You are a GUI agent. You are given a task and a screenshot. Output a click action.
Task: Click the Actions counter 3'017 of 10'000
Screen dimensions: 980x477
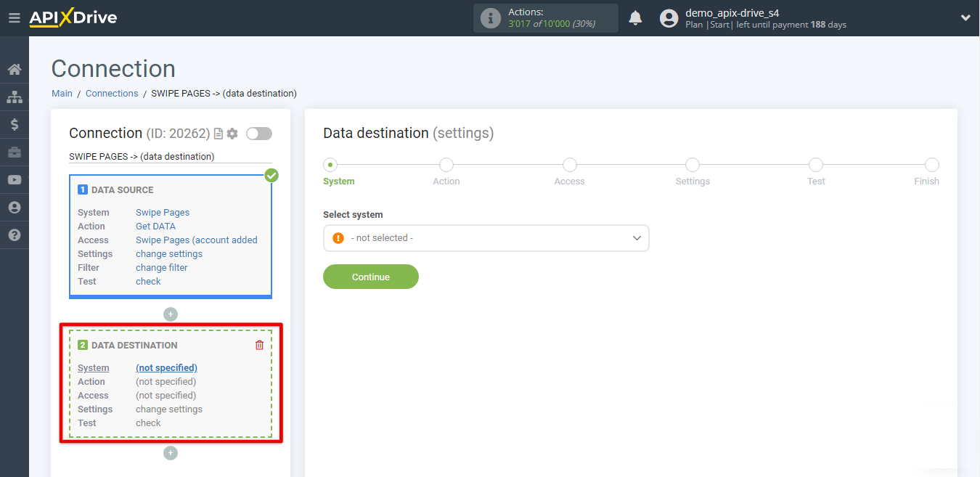tap(552, 24)
